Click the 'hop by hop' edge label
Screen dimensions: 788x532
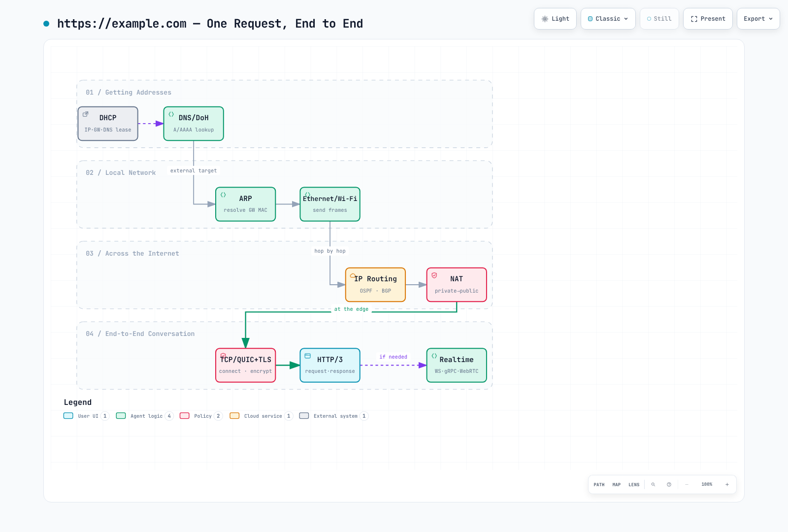[330, 251]
